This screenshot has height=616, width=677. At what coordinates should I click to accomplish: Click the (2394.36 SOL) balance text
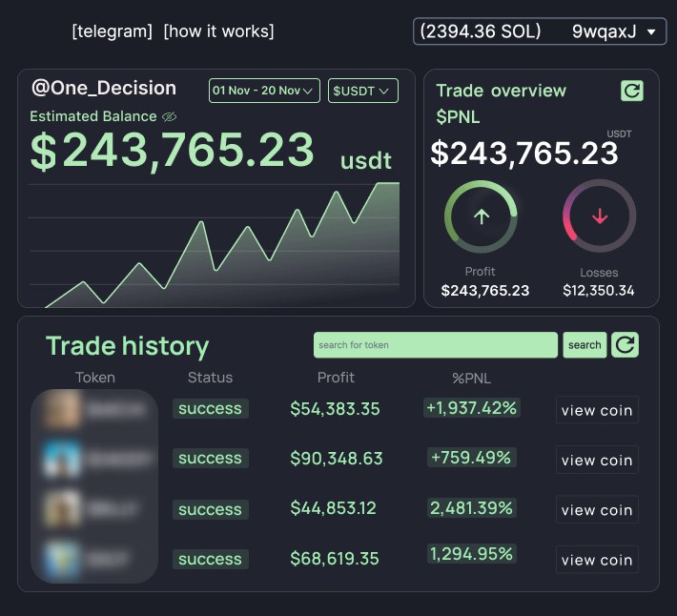[481, 31]
